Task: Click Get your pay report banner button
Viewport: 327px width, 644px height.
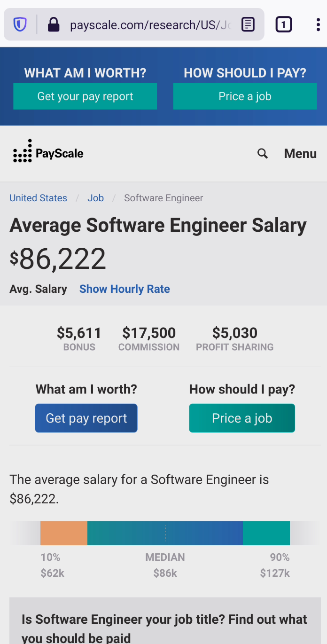Action: tap(85, 96)
